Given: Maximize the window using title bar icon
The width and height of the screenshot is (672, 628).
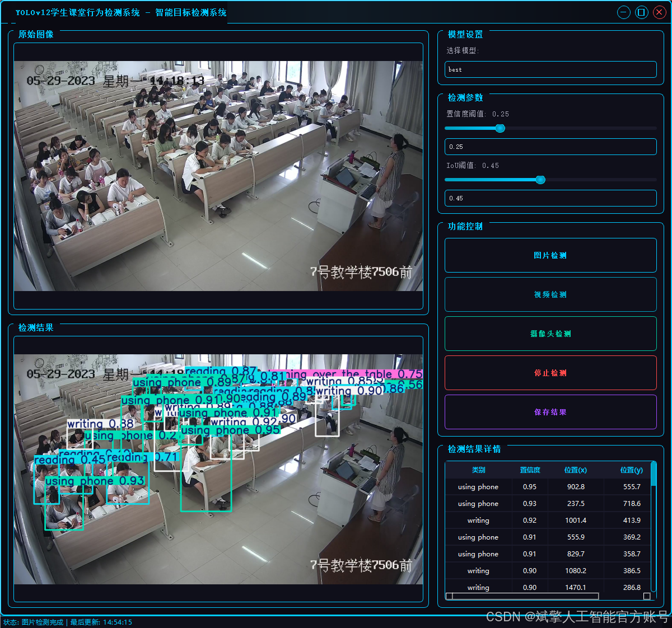Looking at the screenshot, I should 641,12.
